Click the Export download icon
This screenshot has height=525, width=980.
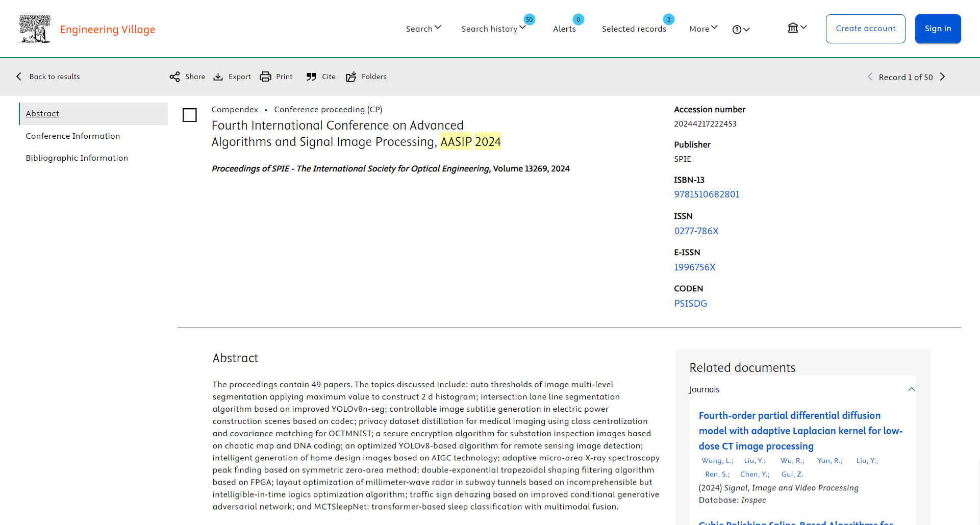(x=218, y=77)
